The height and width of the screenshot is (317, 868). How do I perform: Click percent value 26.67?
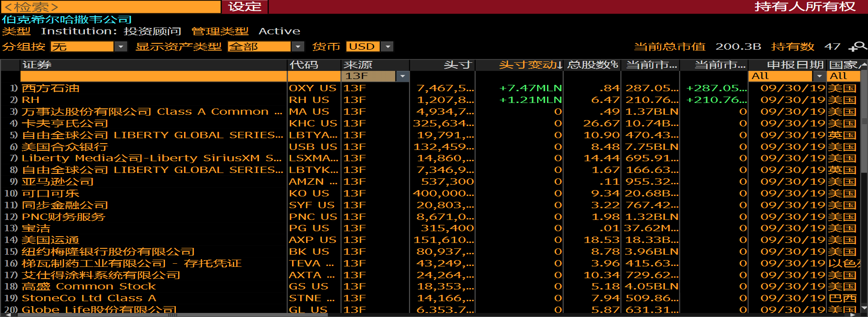(x=601, y=123)
